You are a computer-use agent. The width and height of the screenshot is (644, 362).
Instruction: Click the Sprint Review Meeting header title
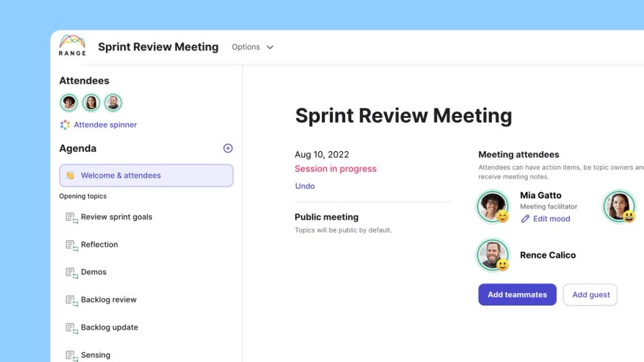[x=158, y=47]
